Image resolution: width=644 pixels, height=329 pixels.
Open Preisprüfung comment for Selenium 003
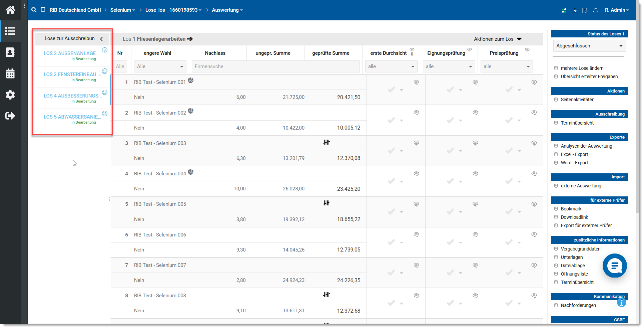pos(534,143)
